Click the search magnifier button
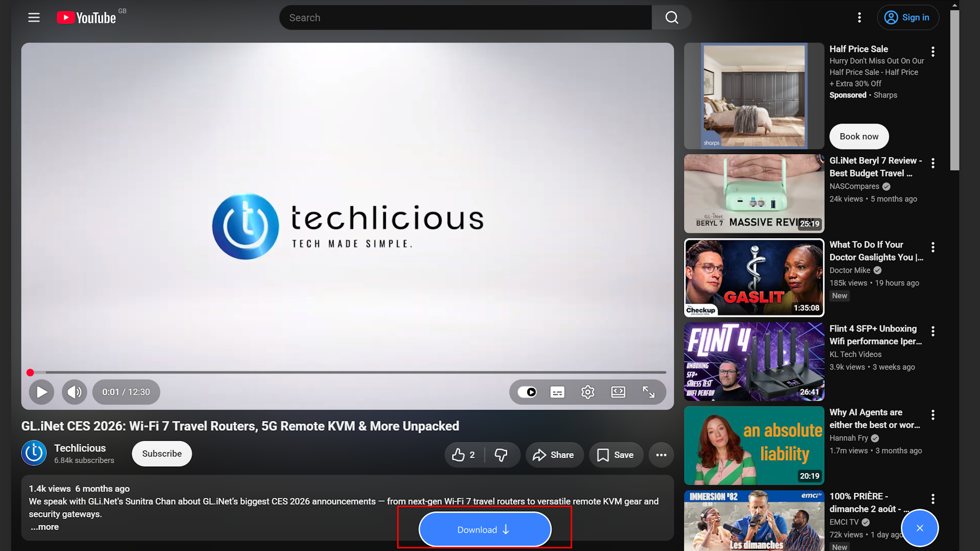The image size is (980, 551). (x=672, y=17)
